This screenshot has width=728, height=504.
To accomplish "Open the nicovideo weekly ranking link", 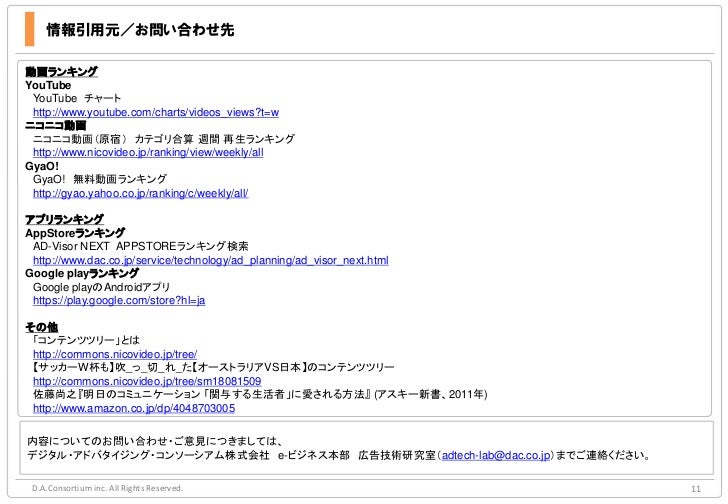I will point(148,153).
